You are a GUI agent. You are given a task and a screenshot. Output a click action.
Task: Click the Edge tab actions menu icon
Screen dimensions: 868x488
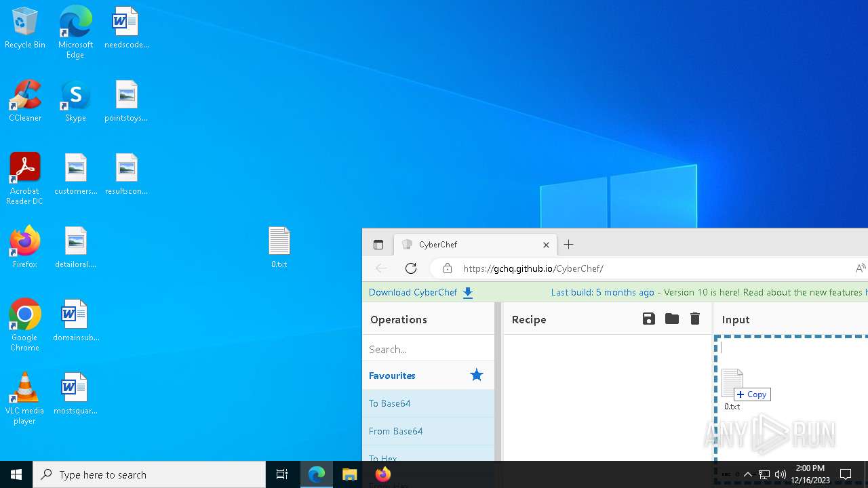click(378, 245)
